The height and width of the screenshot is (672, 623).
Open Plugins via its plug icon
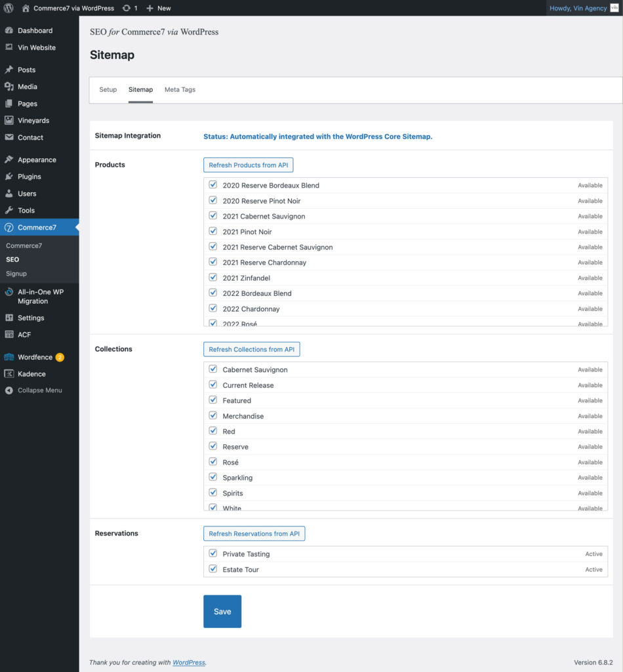pyautogui.click(x=9, y=177)
